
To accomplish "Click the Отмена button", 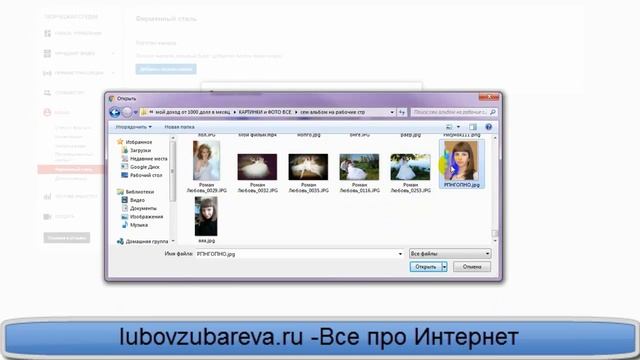I will (472, 267).
